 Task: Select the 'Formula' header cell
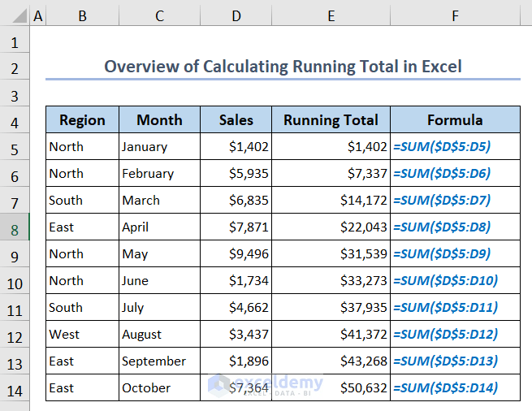(x=455, y=120)
